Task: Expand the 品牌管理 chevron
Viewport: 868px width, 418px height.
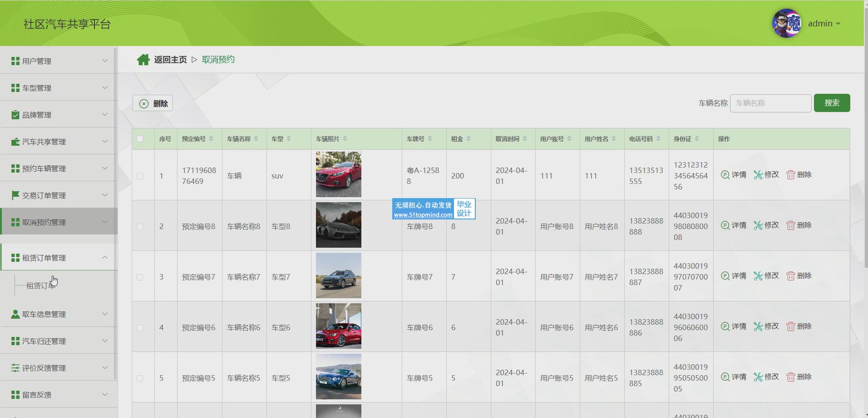Action: coord(105,114)
